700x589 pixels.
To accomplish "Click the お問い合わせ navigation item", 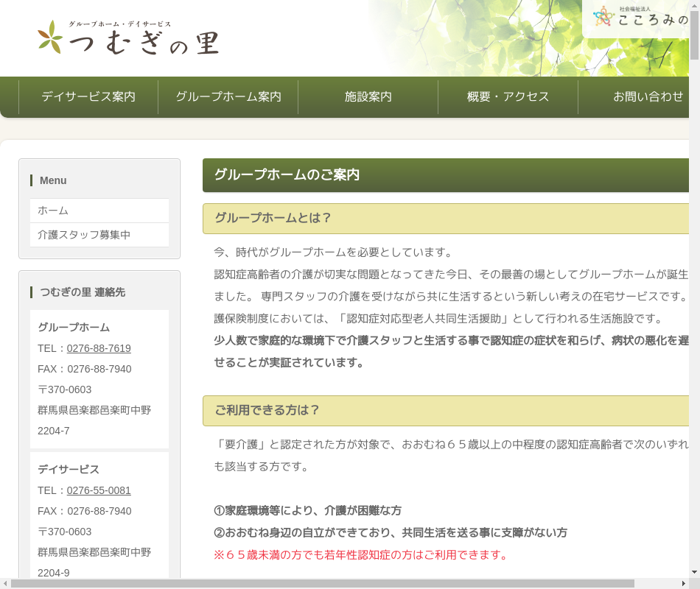I will [648, 96].
